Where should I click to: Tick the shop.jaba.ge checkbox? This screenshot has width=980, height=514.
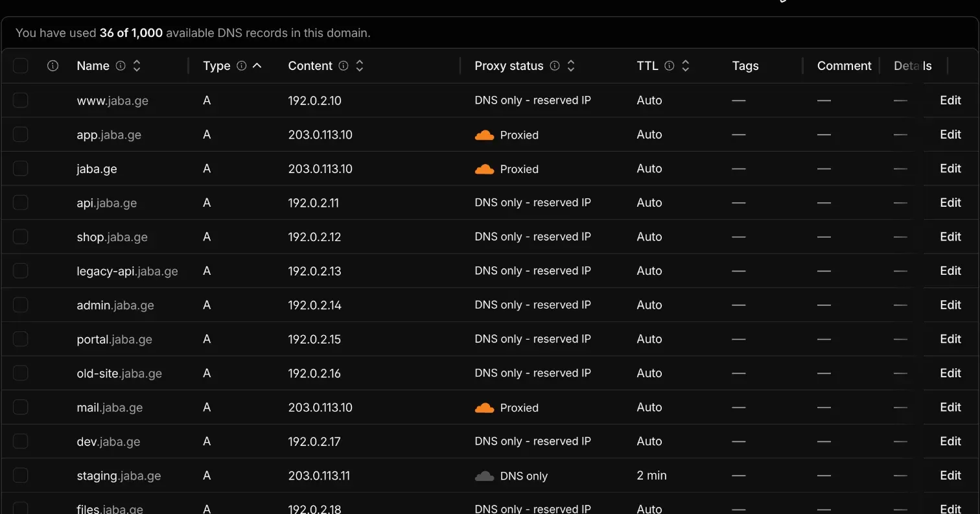21,237
